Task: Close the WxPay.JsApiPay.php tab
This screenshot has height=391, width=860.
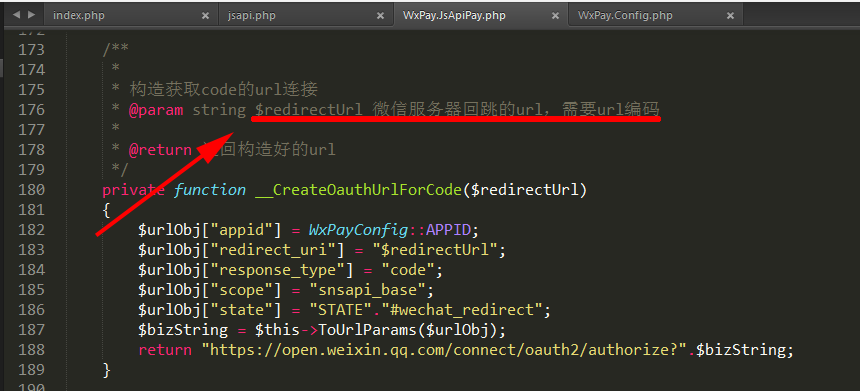Action: click(556, 16)
